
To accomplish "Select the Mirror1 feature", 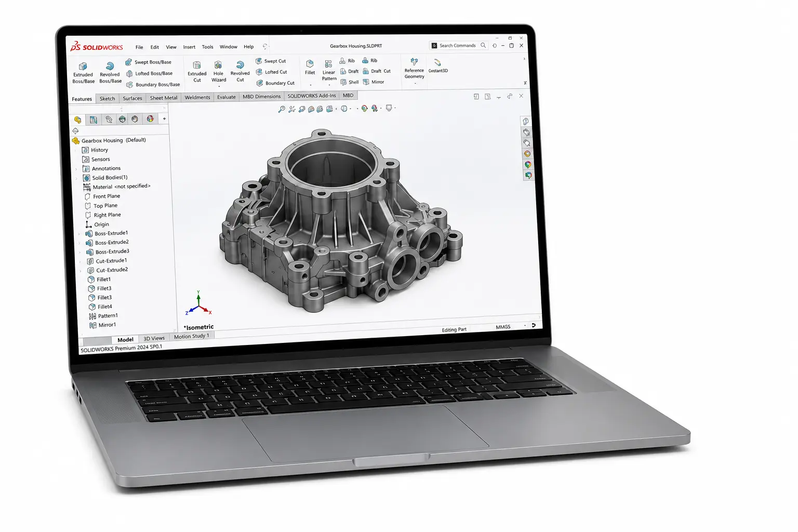I will click(103, 325).
